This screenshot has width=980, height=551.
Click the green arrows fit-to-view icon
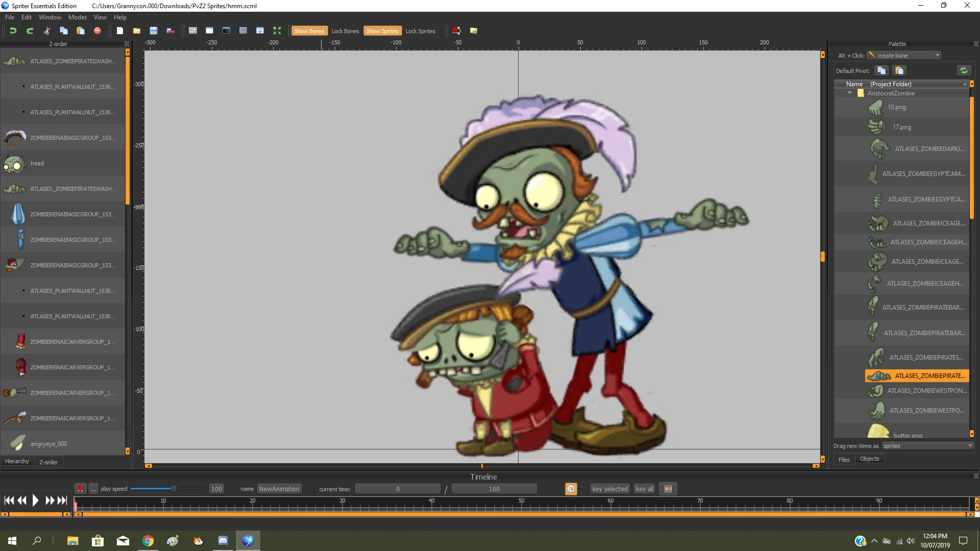coord(277,31)
